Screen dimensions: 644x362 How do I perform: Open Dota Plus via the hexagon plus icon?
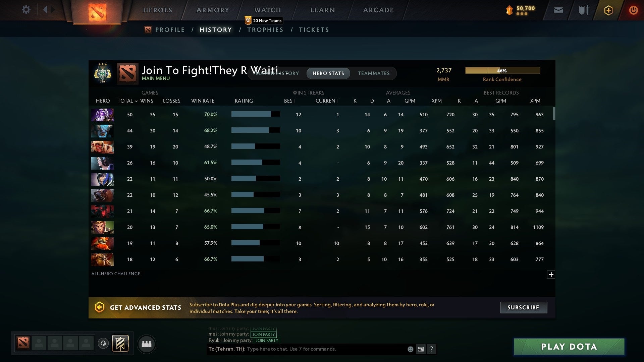(608, 10)
